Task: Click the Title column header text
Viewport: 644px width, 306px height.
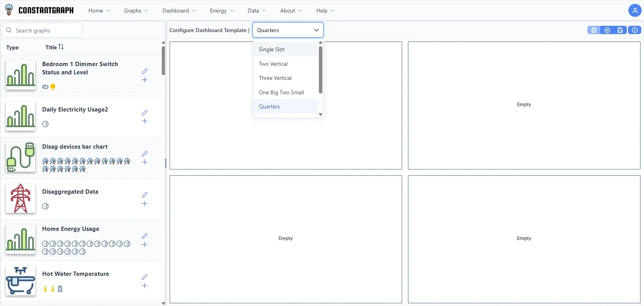Action: click(51, 47)
